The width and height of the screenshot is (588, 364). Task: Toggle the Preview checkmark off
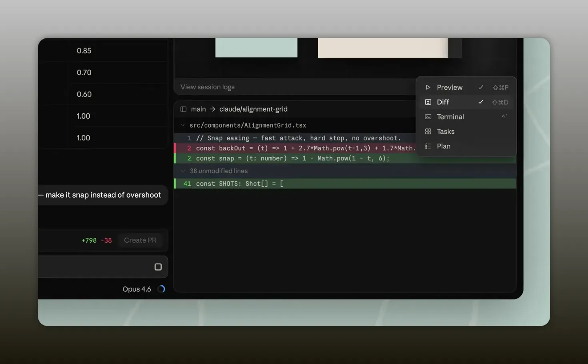click(481, 87)
